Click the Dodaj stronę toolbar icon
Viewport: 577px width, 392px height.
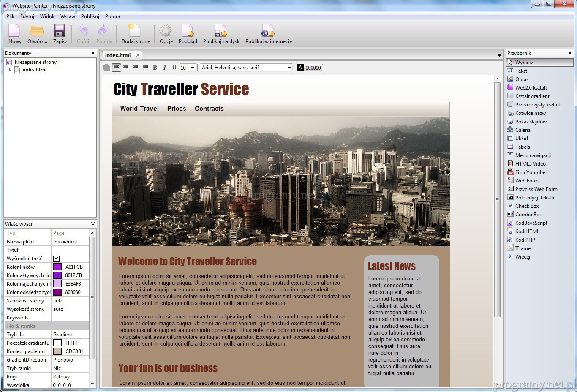pyautogui.click(x=135, y=32)
